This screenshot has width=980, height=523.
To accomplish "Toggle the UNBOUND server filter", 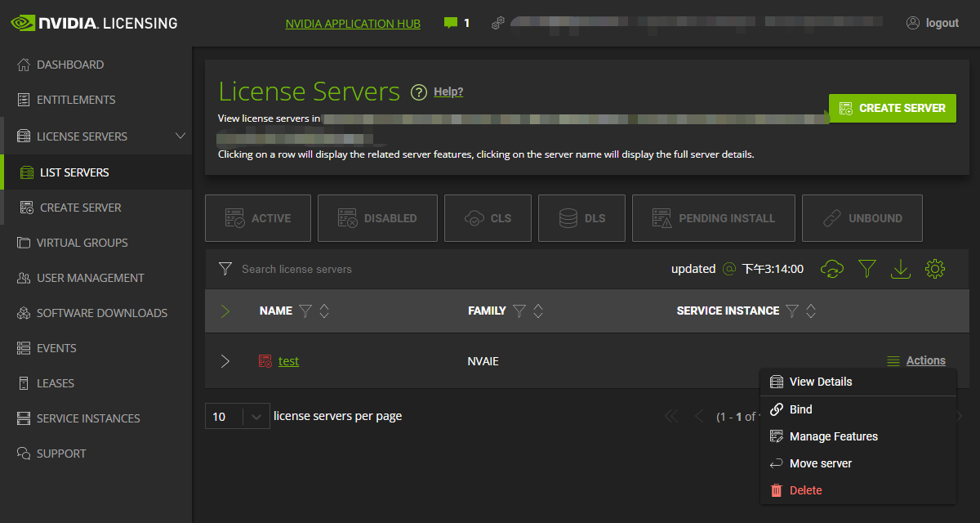I will coord(862,218).
